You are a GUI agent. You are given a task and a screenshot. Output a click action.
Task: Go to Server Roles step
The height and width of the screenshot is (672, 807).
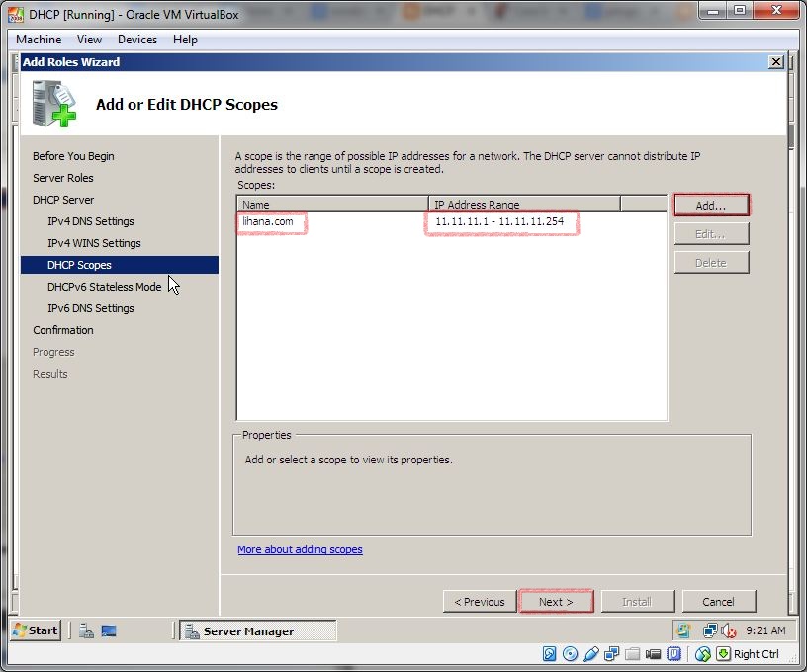(x=63, y=178)
